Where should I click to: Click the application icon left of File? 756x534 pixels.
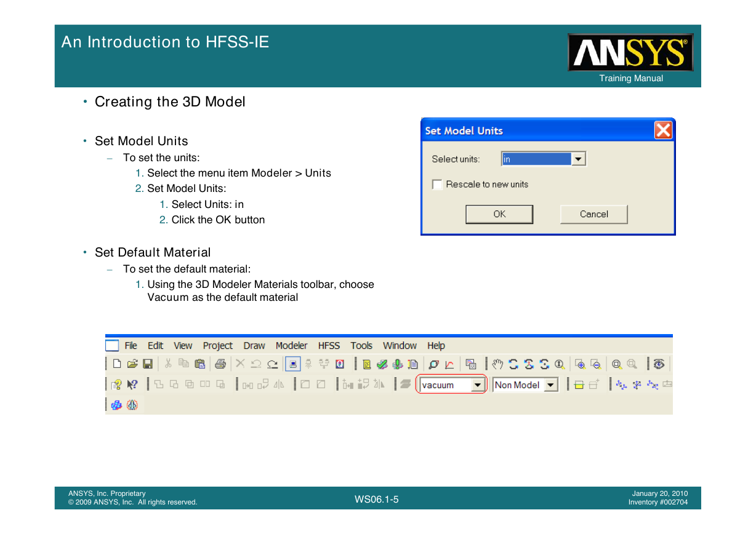click(x=111, y=346)
